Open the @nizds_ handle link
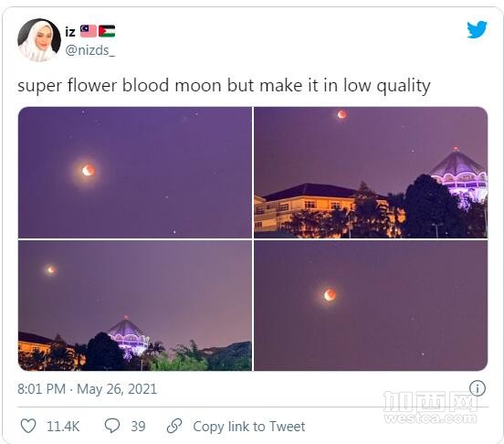 (90, 50)
